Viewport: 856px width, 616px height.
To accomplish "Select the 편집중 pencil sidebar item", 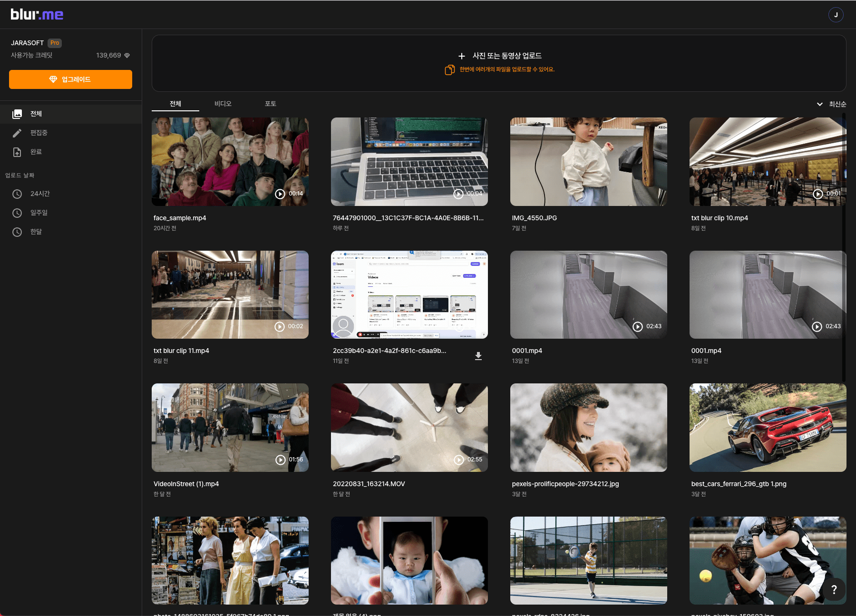I will coord(38,133).
